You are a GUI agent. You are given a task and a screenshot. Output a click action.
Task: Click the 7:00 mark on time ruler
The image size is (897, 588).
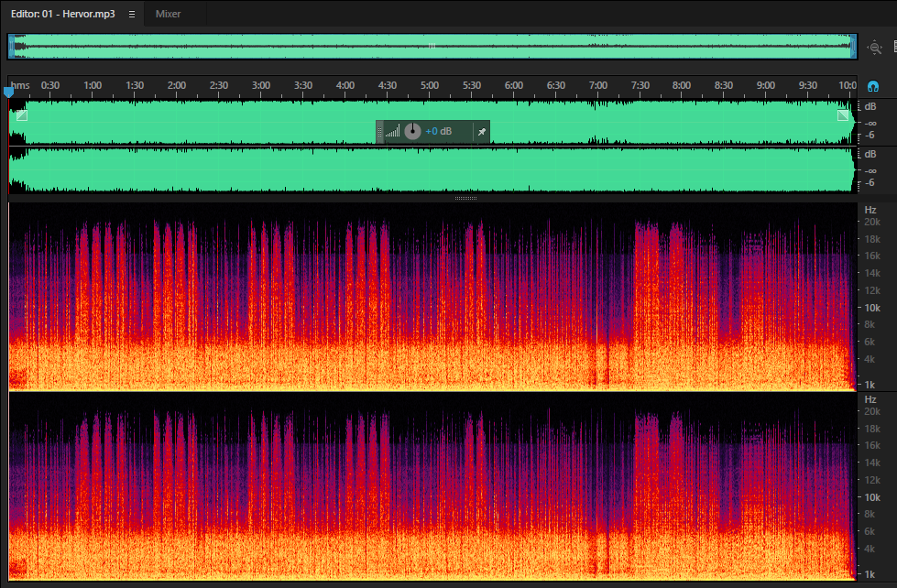[598, 86]
